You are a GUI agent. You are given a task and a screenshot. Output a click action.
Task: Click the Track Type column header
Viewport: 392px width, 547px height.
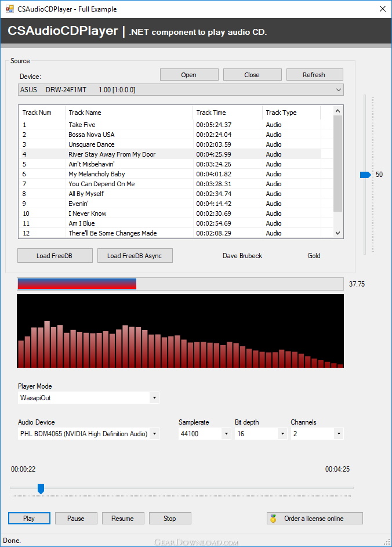tap(292, 113)
